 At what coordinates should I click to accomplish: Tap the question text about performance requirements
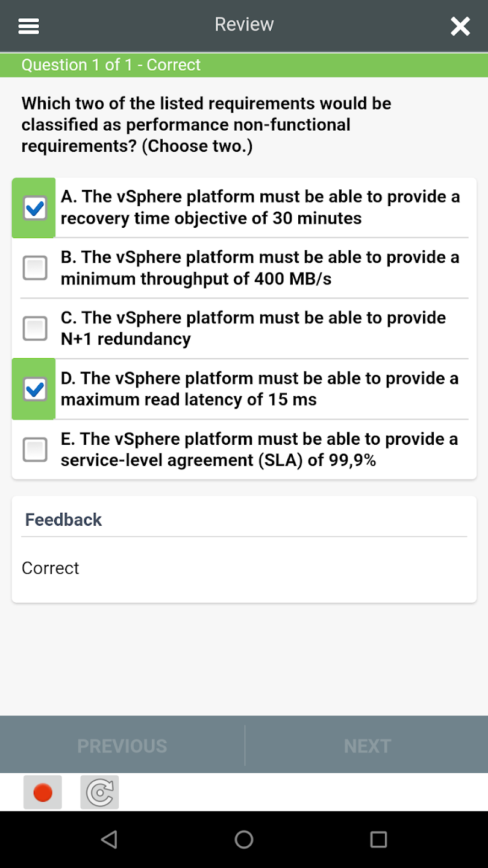tap(207, 125)
